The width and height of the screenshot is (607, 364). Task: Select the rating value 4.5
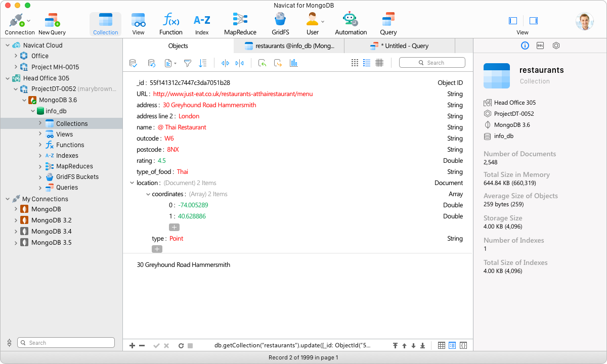[x=161, y=161]
